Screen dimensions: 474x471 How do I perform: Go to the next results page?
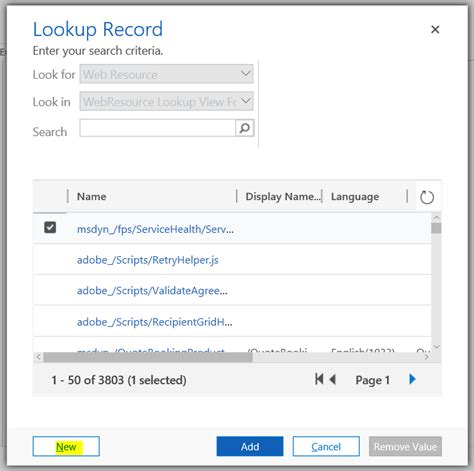412,379
